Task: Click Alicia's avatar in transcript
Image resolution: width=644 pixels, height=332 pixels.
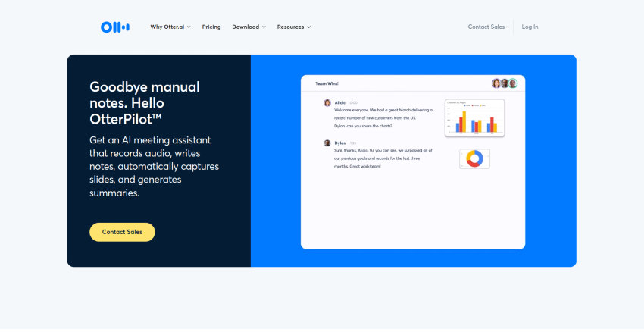Action: click(327, 103)
